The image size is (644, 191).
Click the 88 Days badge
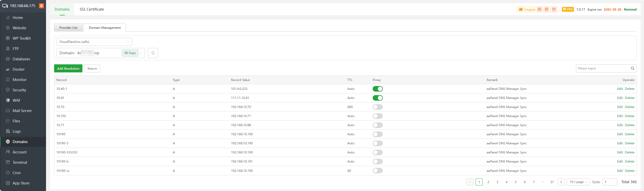(130, 53)
